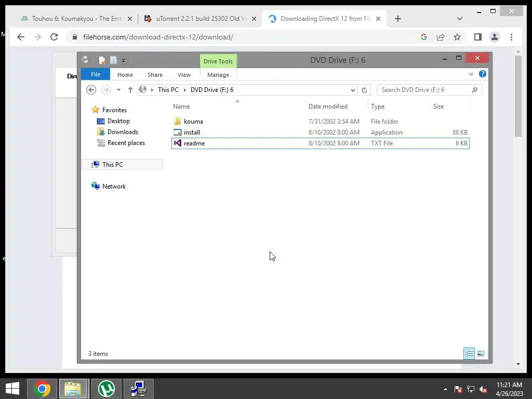Select the readme TXT file

click(x=320, y=143)
